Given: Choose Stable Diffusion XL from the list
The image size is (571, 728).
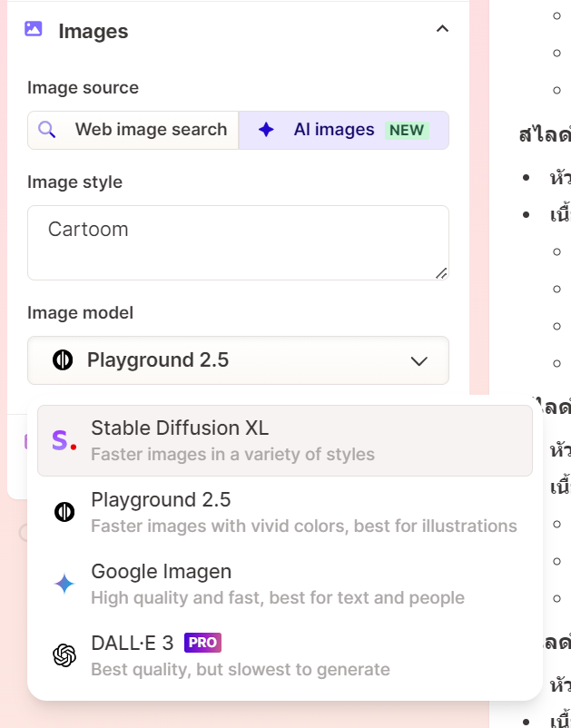Looking at the screenshot, I should point(284,440).
